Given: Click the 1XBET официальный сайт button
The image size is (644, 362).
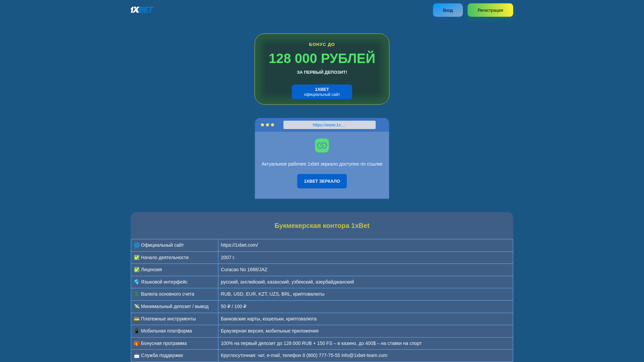Looking at the screenshot, I should tap(322, 92).
